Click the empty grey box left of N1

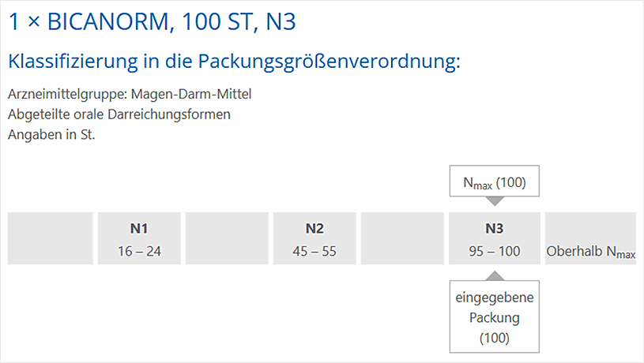pyautogui.click(x=50, y=238)
